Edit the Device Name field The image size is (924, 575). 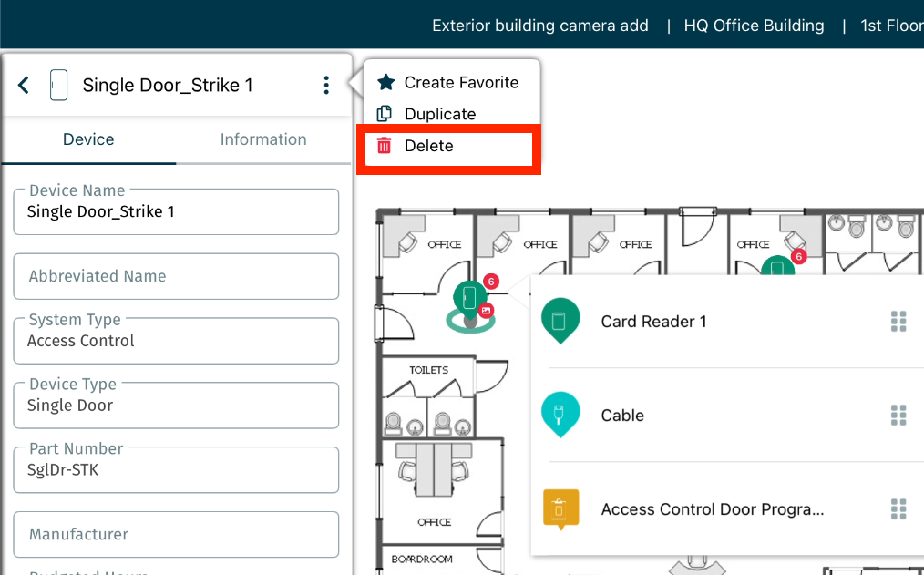click(x=176, y=211)
